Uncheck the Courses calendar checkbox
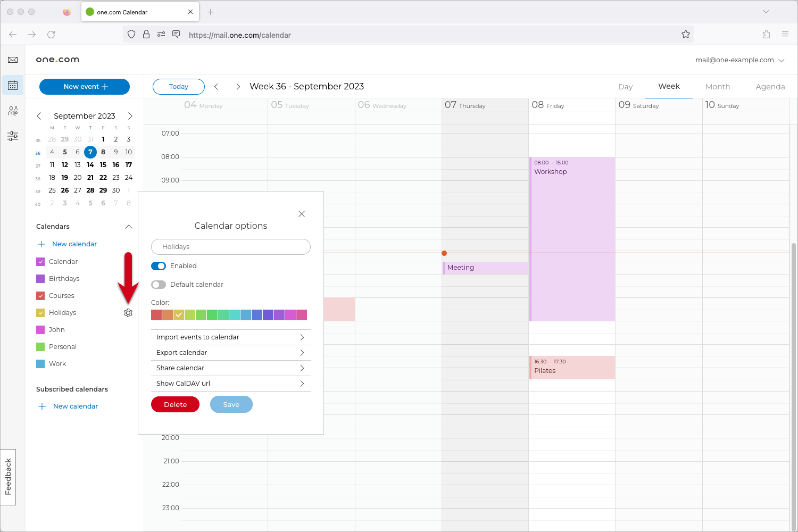The image size is (798, 532). click(40, 295)
